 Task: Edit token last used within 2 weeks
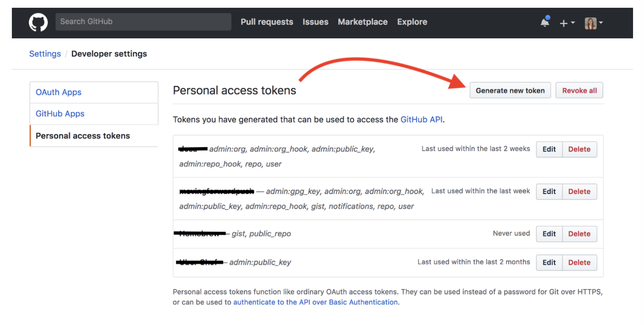pyautogui.click(x=549, y=149)
